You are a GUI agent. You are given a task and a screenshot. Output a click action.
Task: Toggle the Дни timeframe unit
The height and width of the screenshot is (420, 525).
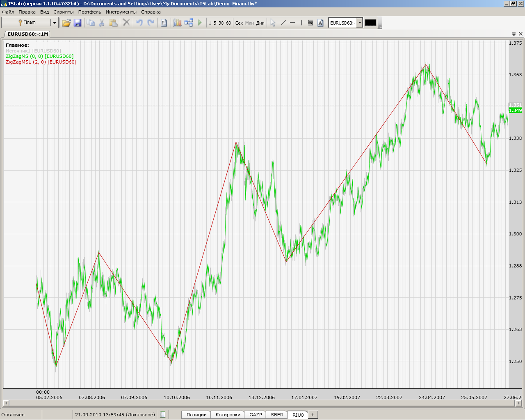[260, 23]
